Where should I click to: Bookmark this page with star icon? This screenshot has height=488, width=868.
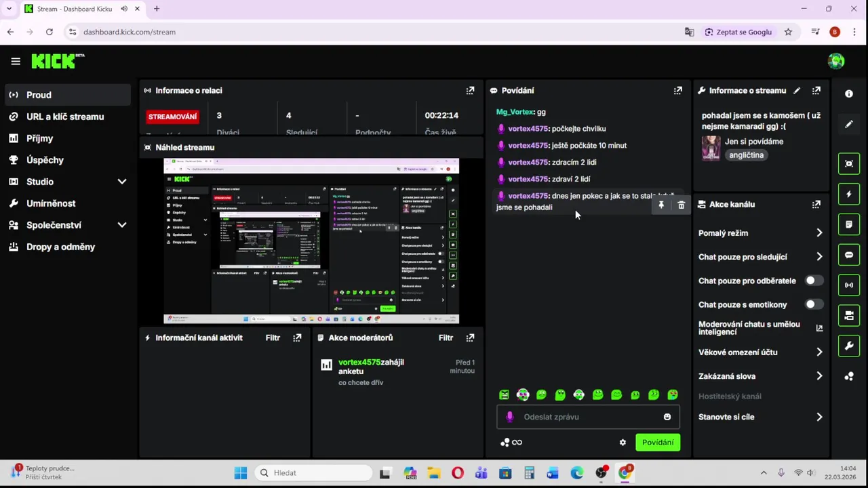pyautogui.click(x=788, y=32)
